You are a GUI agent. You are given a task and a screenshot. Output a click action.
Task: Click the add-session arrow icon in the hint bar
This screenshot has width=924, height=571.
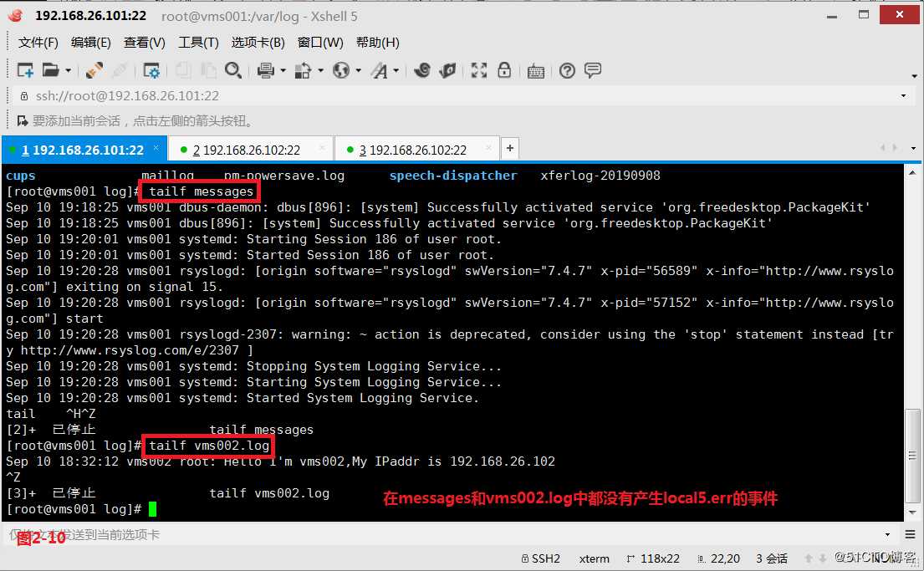coord(23,121)
